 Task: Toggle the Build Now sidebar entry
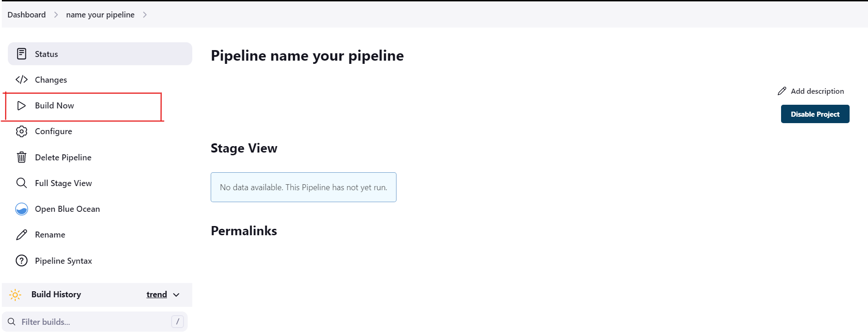[54, 105]
